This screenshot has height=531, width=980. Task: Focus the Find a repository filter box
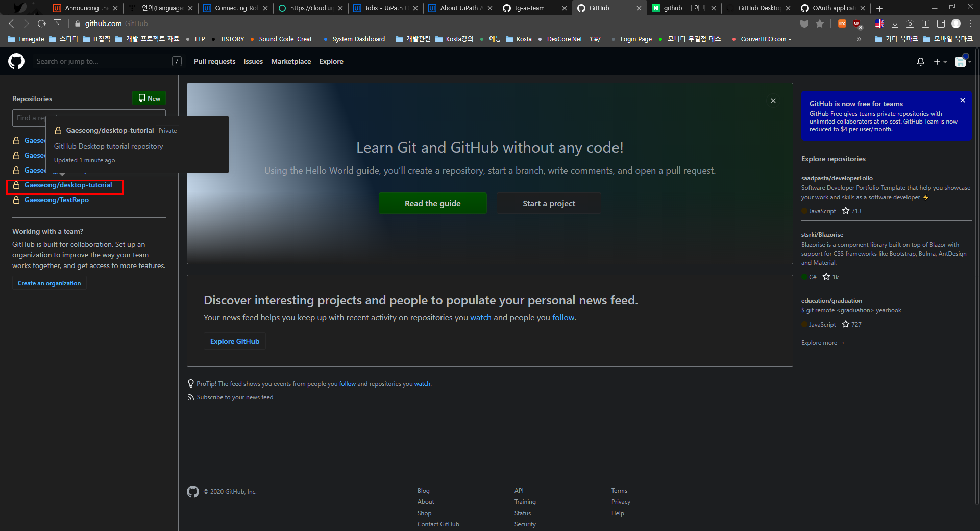coord(89,118)
